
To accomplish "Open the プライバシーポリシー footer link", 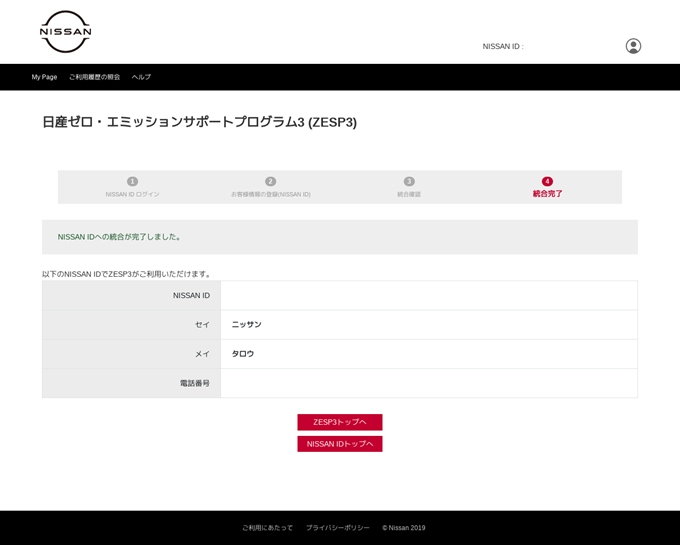I will click(x=337, y=528).
